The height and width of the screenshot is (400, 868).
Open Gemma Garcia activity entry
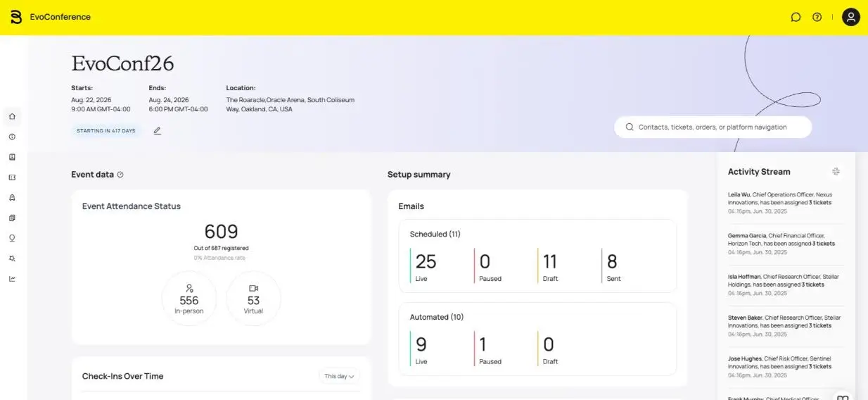(786, 243)
